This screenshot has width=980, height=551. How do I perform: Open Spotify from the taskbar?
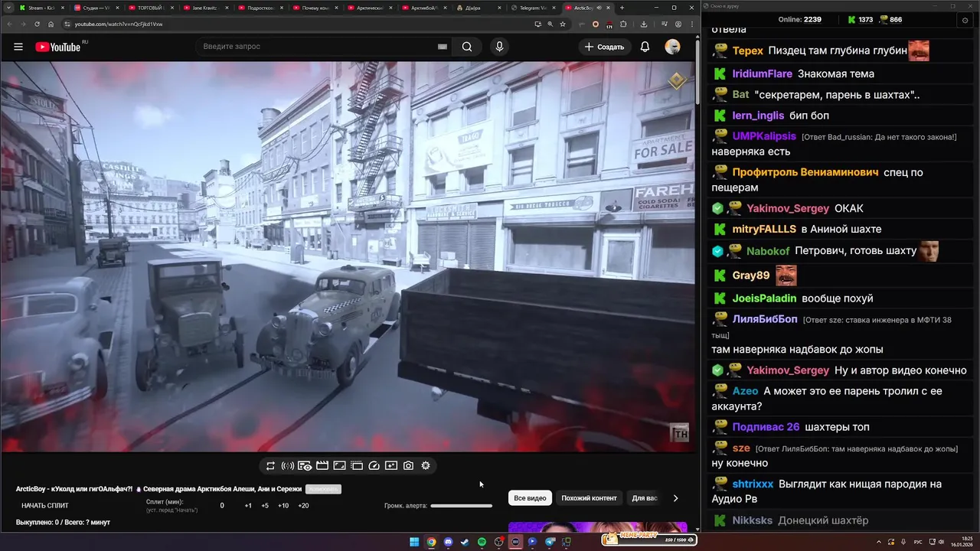pyautogui.click(x=482, y=542)
